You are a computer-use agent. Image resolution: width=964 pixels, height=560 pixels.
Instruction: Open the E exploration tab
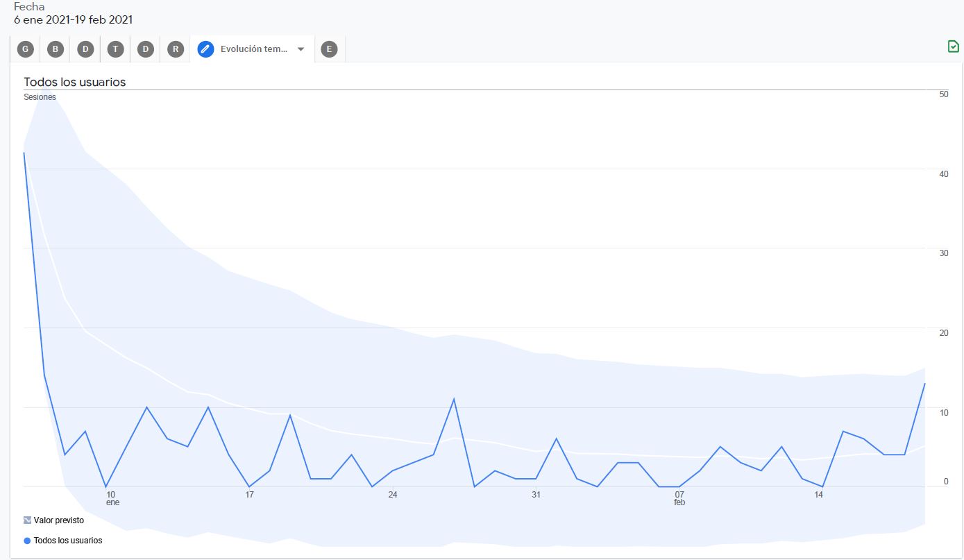[x=329, y=49]
